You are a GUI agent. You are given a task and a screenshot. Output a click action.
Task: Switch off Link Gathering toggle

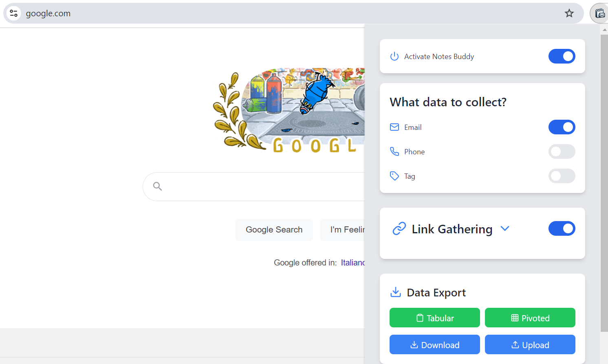tap(562, 228)
